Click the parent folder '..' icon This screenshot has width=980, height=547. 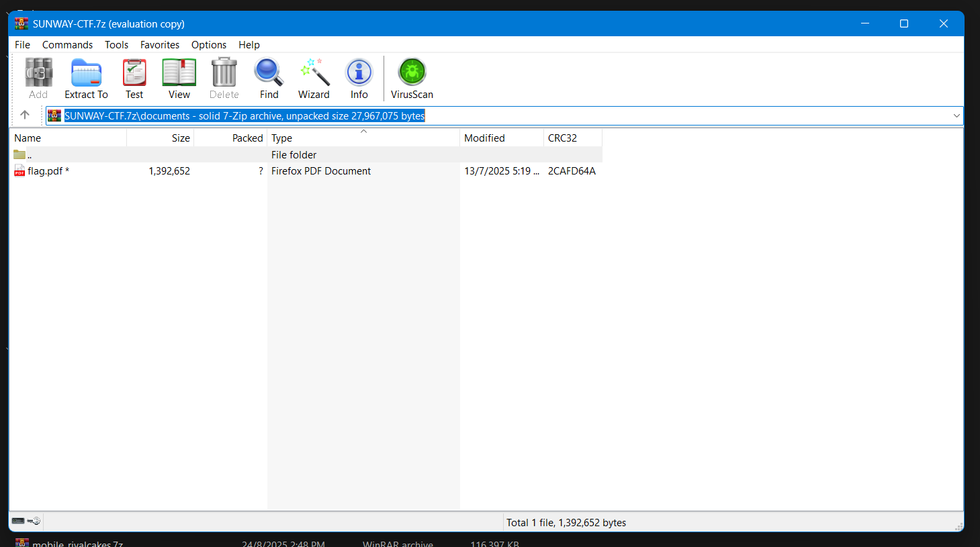pos(19,154)
